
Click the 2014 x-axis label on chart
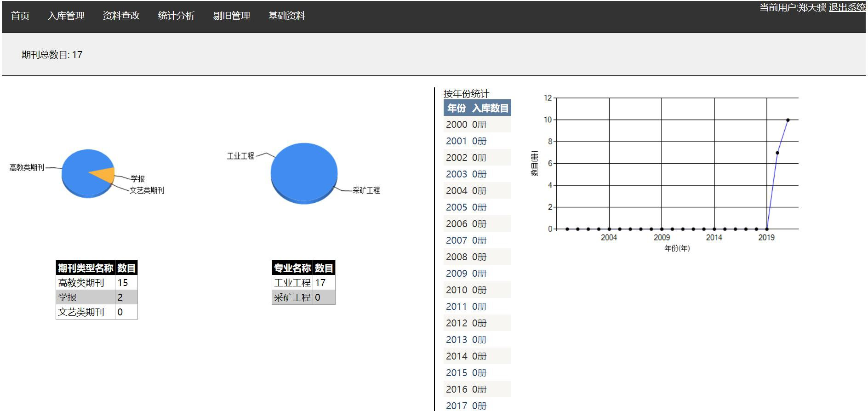(714, 237)
